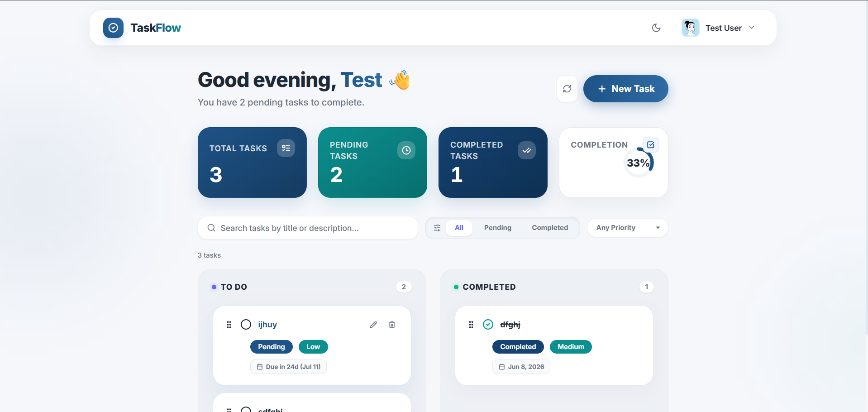The width and height of the screenshot is (868, 412).
Task: Click the COMPLETED count badge 1
Action: tap(647, 287)
